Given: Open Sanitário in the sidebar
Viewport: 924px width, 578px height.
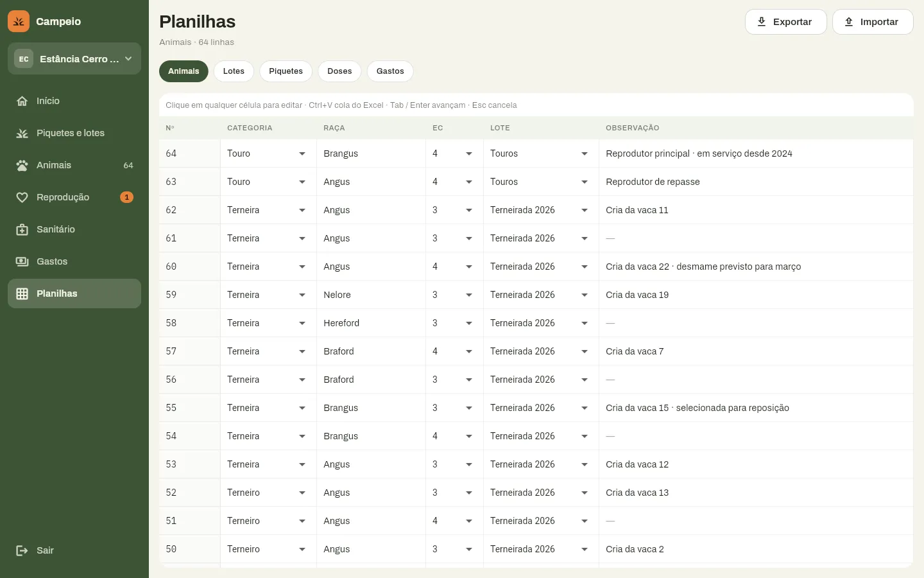Looking at the screenshot, I should point(74,229).
